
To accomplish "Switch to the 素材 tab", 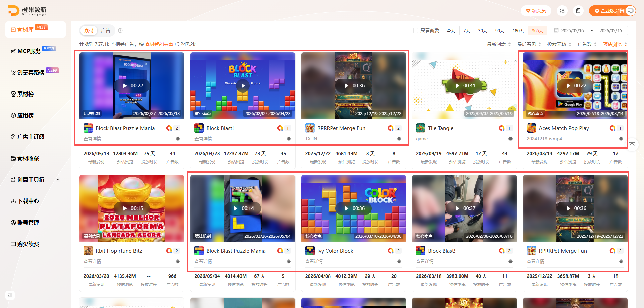I will (89, 30).
